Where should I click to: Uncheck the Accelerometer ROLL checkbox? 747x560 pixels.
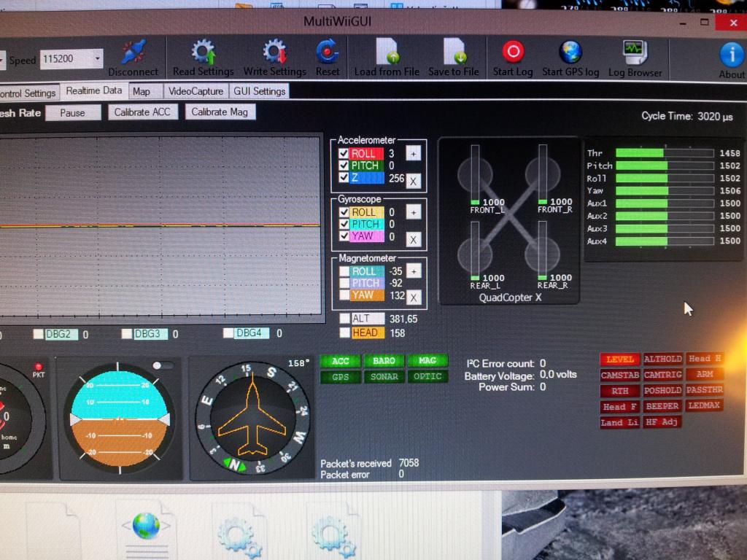[x=344, y=154]
